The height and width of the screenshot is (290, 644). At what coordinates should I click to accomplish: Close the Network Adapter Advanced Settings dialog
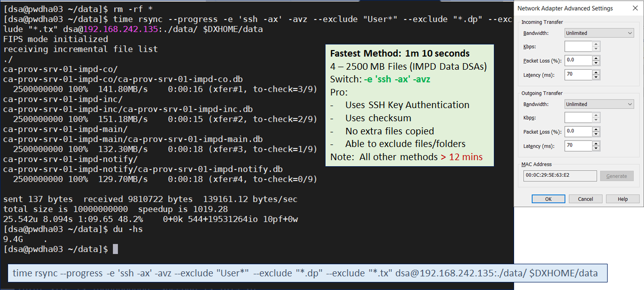pyautogui.click(x=634, y=8)
